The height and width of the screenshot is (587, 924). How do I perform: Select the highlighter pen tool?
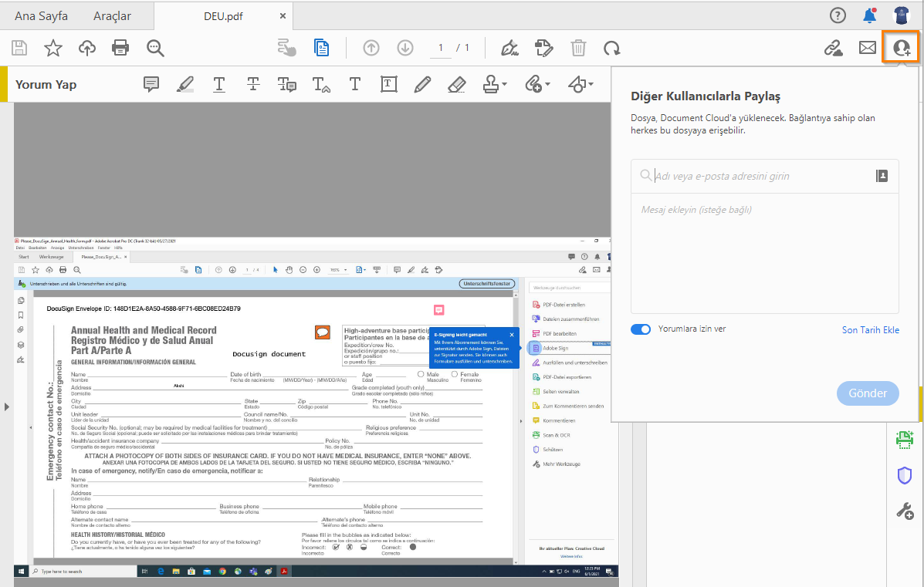click(185, 84)
